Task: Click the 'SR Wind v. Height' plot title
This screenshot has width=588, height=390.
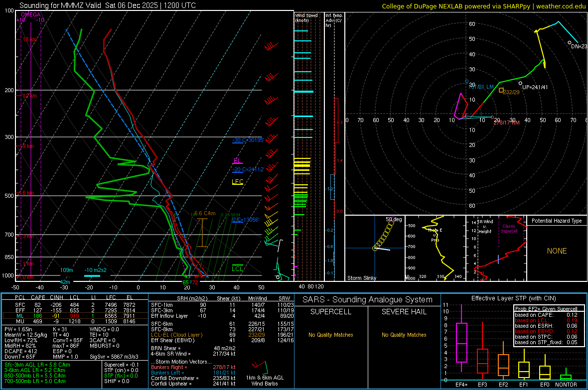Action: coord(485,227)
